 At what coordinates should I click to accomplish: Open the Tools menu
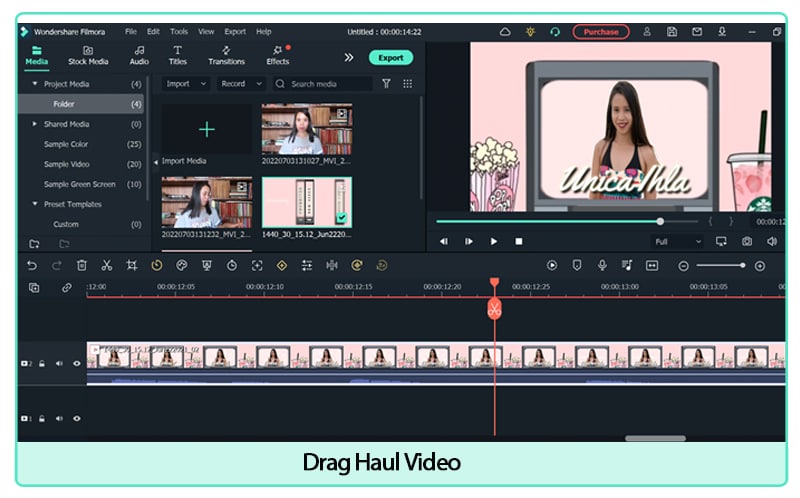click(179, 32)
